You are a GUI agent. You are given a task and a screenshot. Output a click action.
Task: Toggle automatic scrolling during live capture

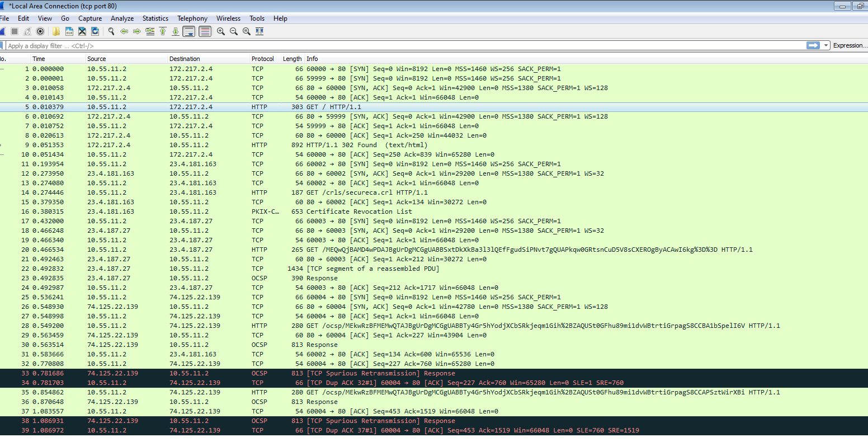(x=188, y=31)
